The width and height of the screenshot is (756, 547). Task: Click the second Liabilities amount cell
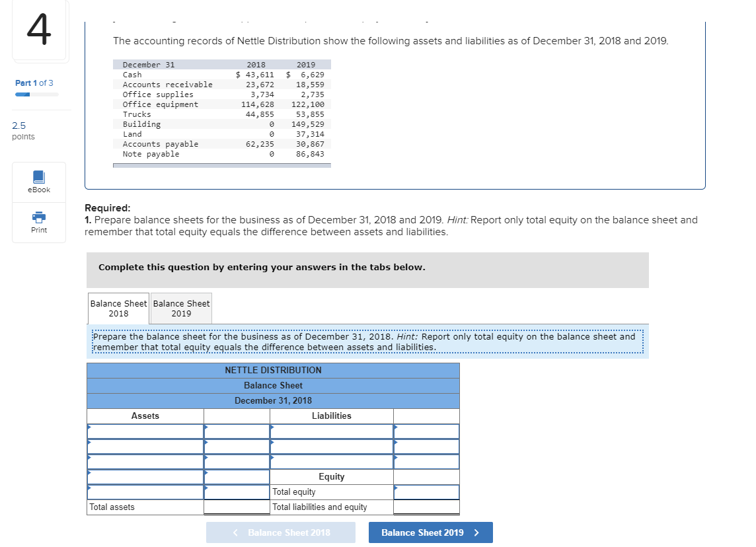pyautogui.click(x=426, y=447)
